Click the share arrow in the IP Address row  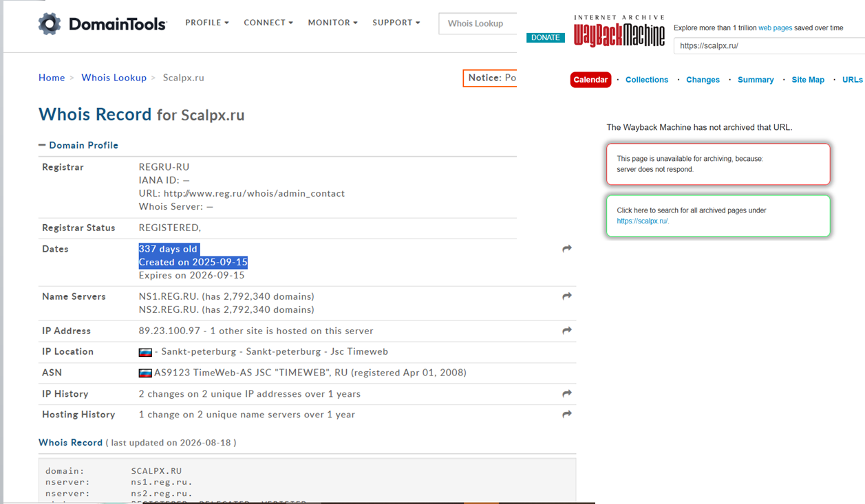click(567, 331)
